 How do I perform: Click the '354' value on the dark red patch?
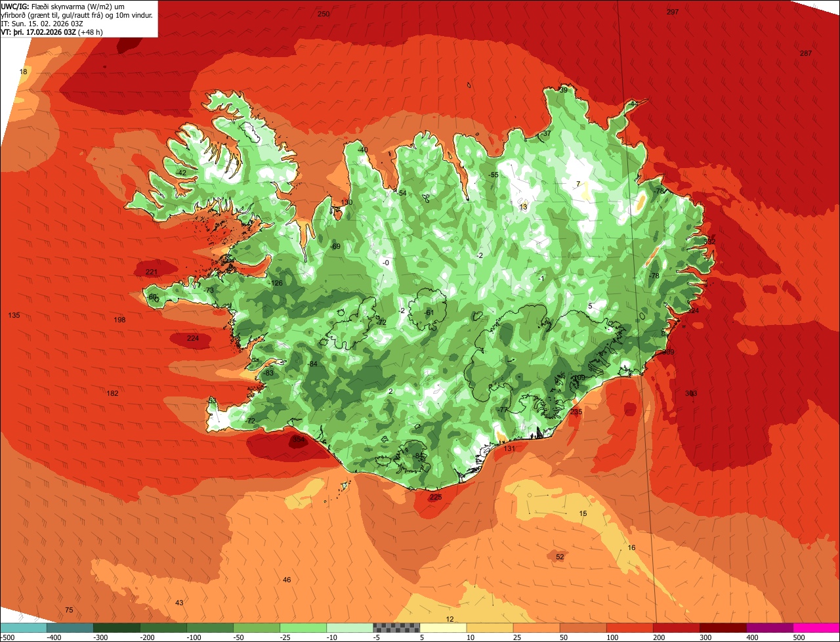point(299,439)
